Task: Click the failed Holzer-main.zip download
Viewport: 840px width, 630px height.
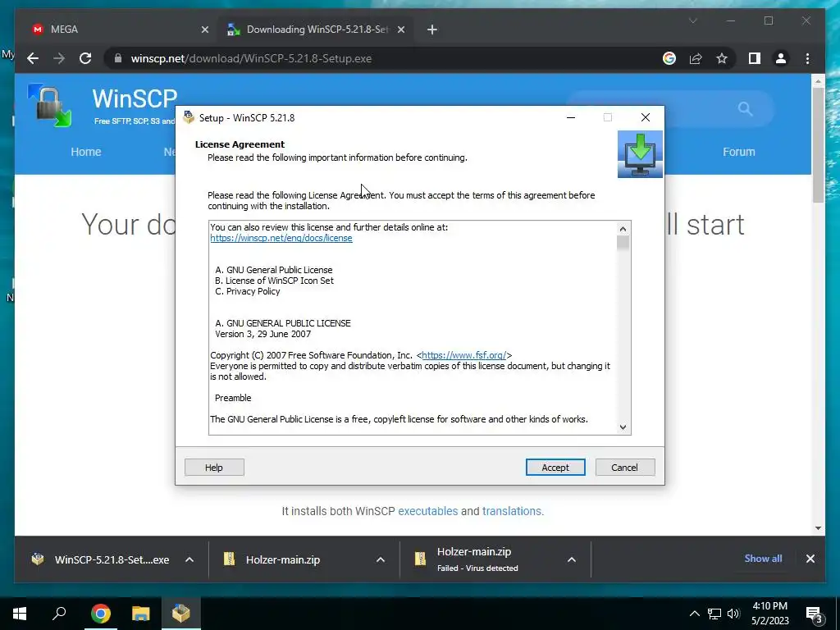Action: point(474,559)
